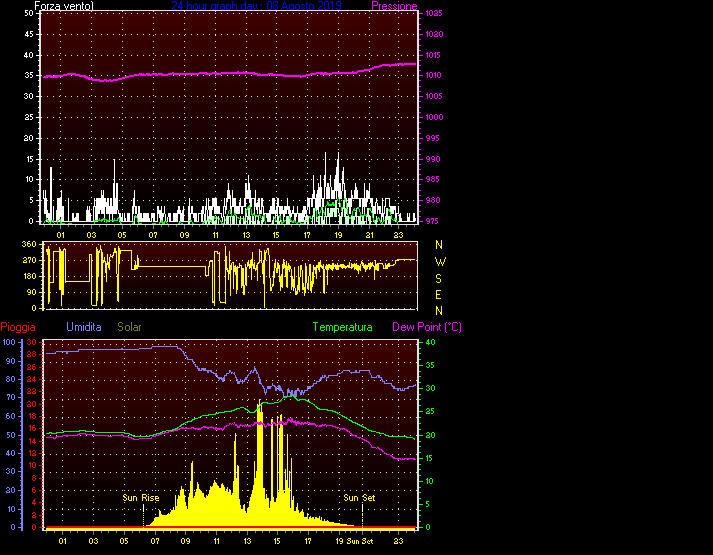
Task: Click the bottom N compass letter
Action: click(439, 311)
